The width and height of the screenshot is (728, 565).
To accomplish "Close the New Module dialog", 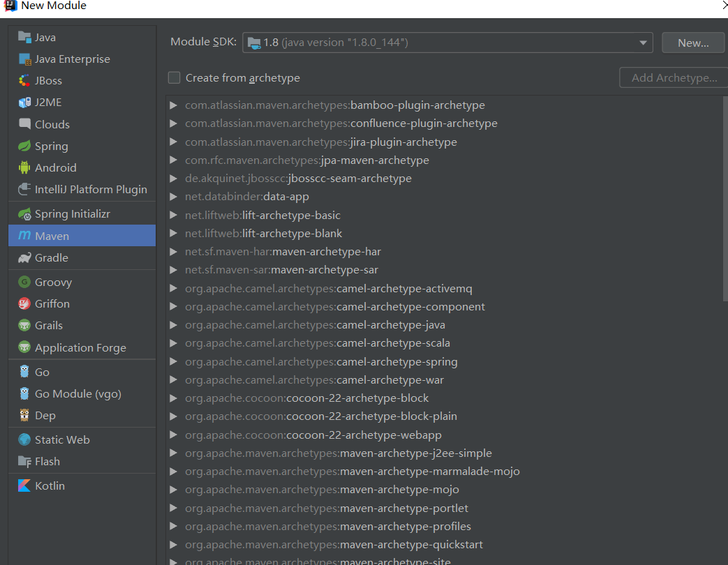I will [x=725, y=6].
